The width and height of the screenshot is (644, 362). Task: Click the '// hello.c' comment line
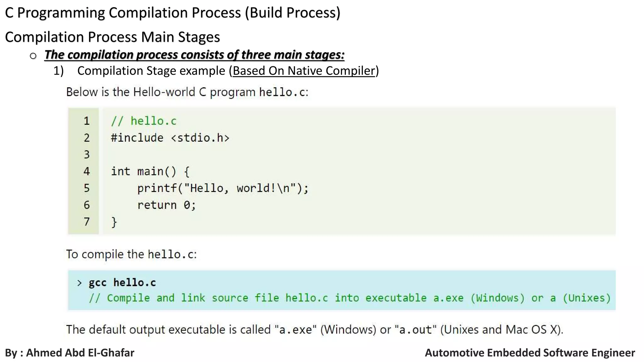click(x=144, y=121)
